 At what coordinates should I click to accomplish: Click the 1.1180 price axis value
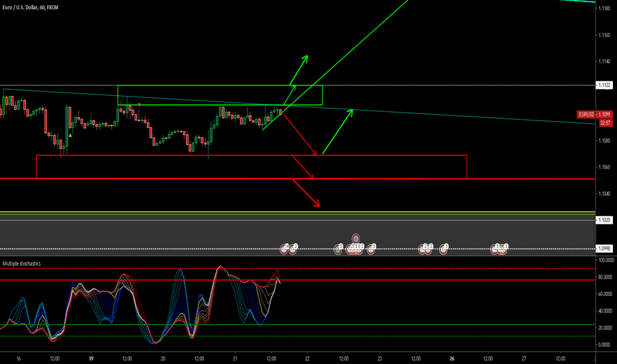pyautogui.click(x=604, y=8)
